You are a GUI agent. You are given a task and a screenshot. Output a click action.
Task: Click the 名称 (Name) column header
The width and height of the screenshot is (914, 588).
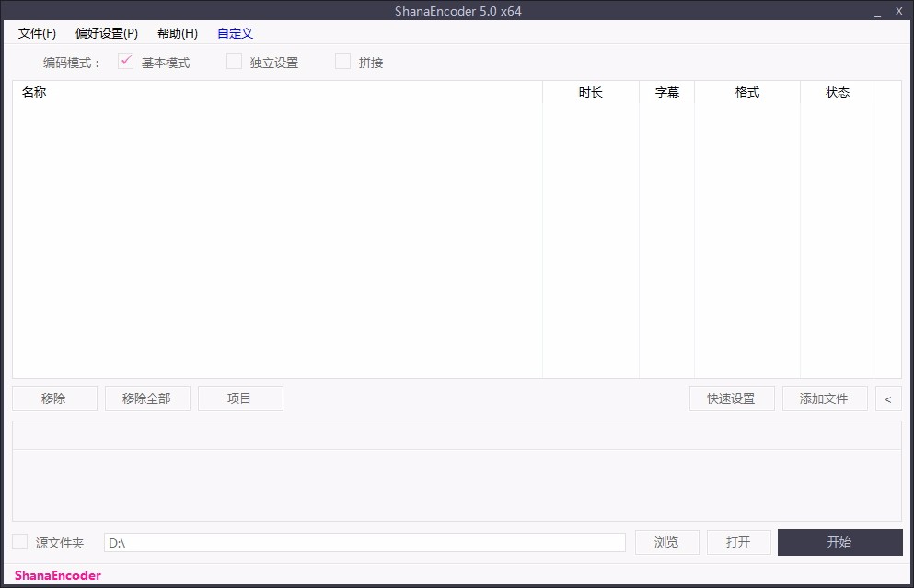[x=34, y=92]
